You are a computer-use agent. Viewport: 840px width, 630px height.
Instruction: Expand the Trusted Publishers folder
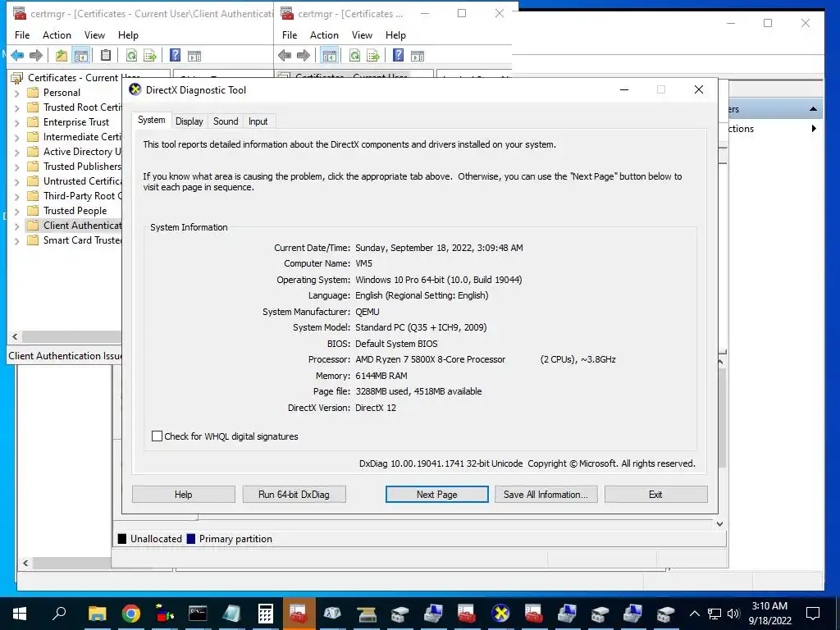coord(16,167)
